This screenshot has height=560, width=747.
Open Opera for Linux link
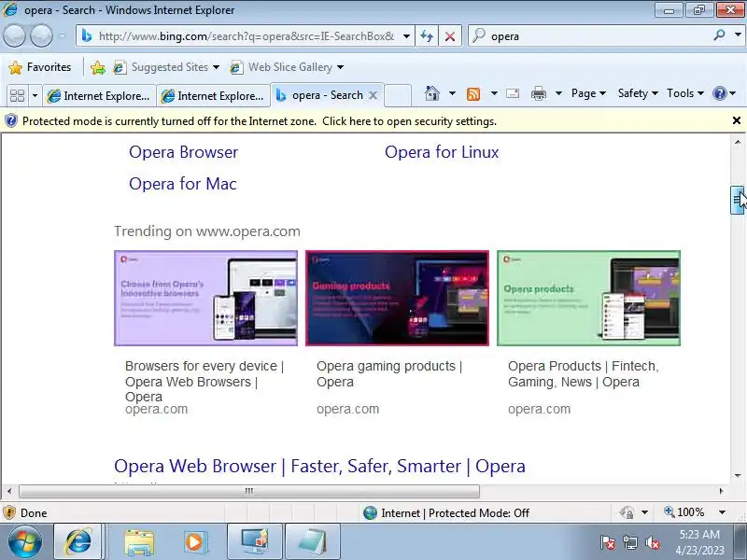pos(442,152)
